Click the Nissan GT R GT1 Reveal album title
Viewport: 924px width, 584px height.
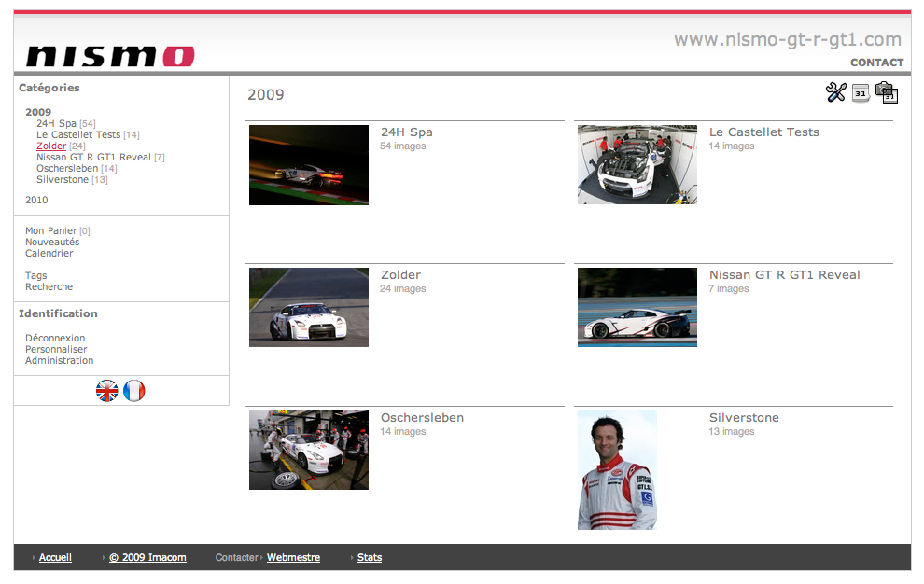coord(784,274)
